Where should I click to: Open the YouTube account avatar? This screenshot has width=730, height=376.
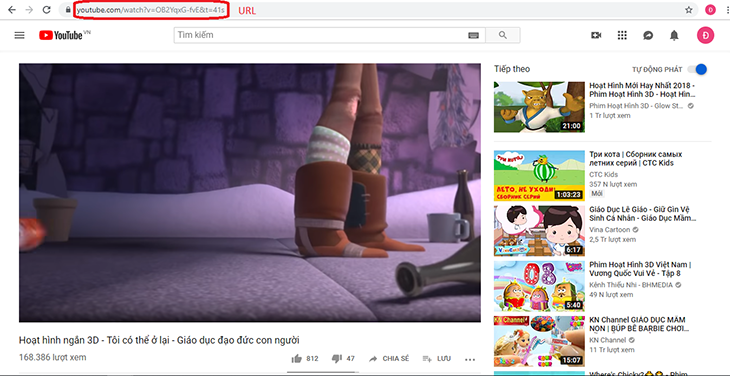point(705,35)
